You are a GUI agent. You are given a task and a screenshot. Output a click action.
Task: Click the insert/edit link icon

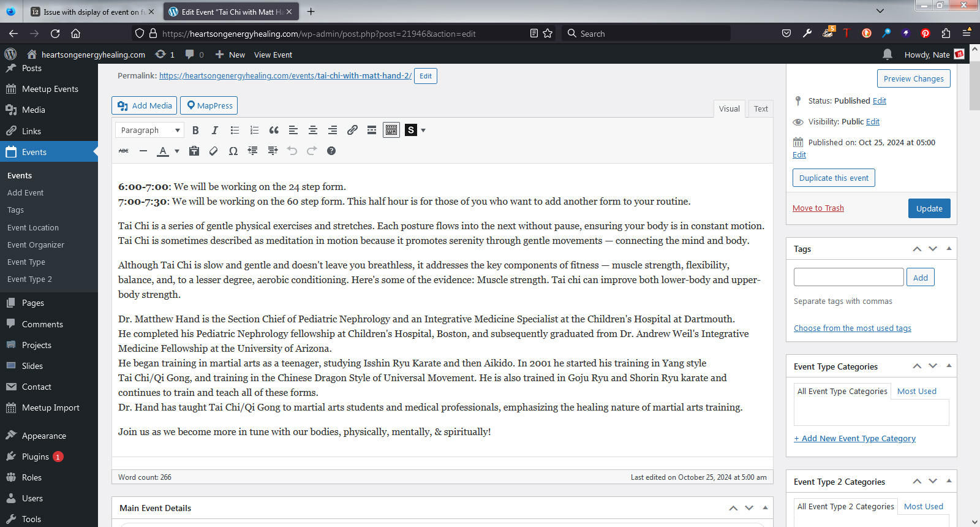352,130
